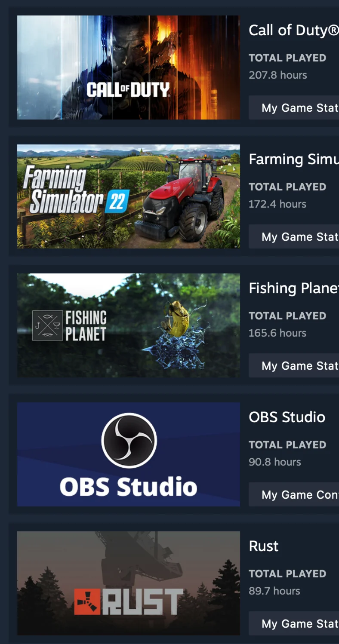Open the Rust title link
339x644 pixels.
(264, 546)
